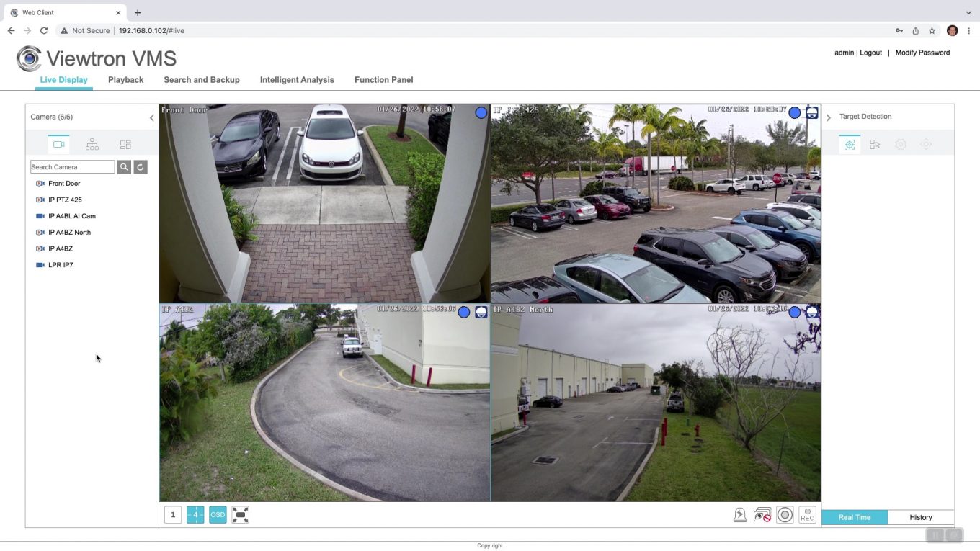The image size is (980, 551).
Task: Expand the Target Detection panel chevron
Action: (x=828, y=117)
